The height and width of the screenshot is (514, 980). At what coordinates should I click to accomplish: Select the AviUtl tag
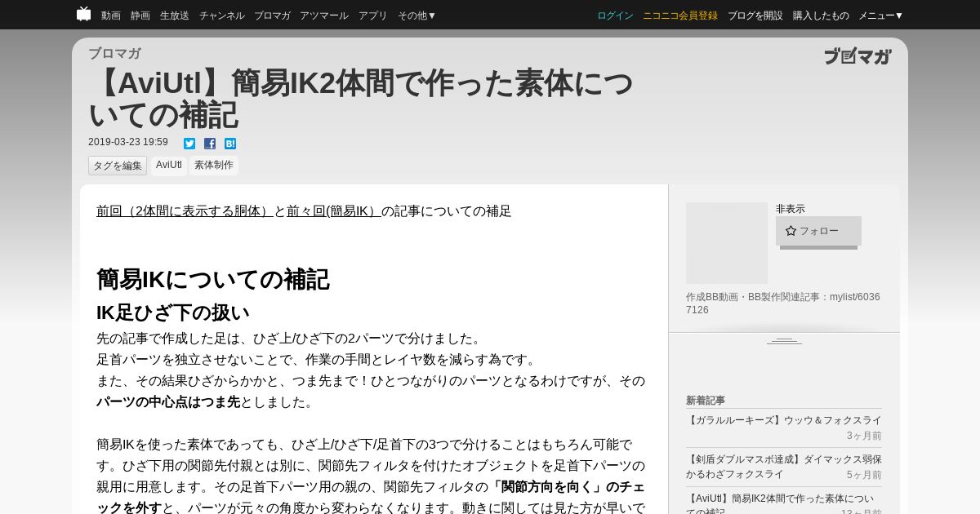(169, 166)
